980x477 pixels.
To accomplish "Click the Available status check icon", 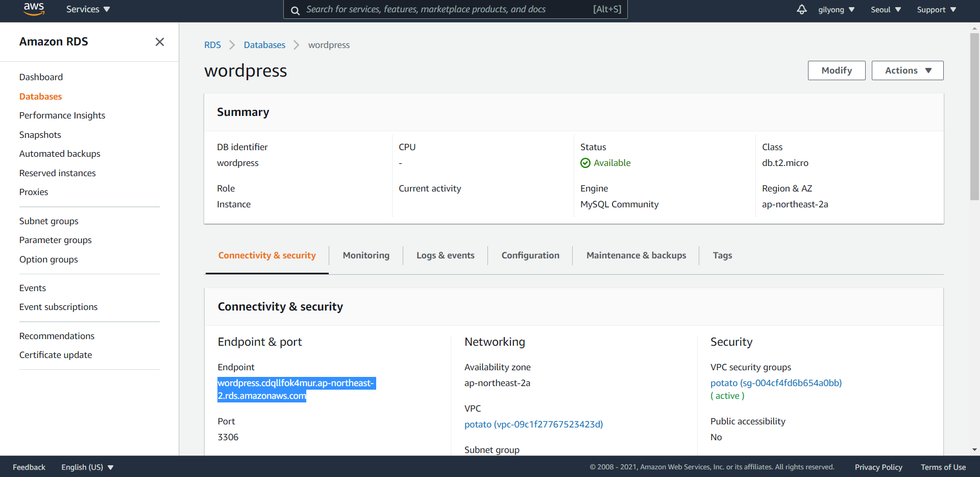I will point(585,163).
